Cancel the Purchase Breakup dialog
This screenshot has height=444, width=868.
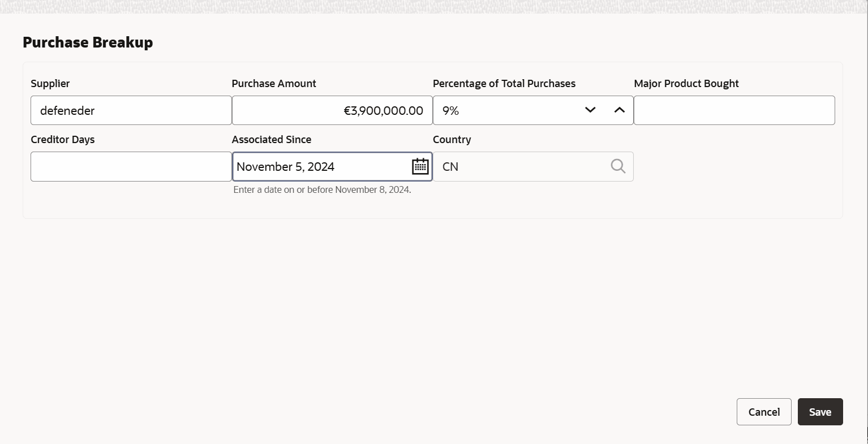(x=764, y=412)
